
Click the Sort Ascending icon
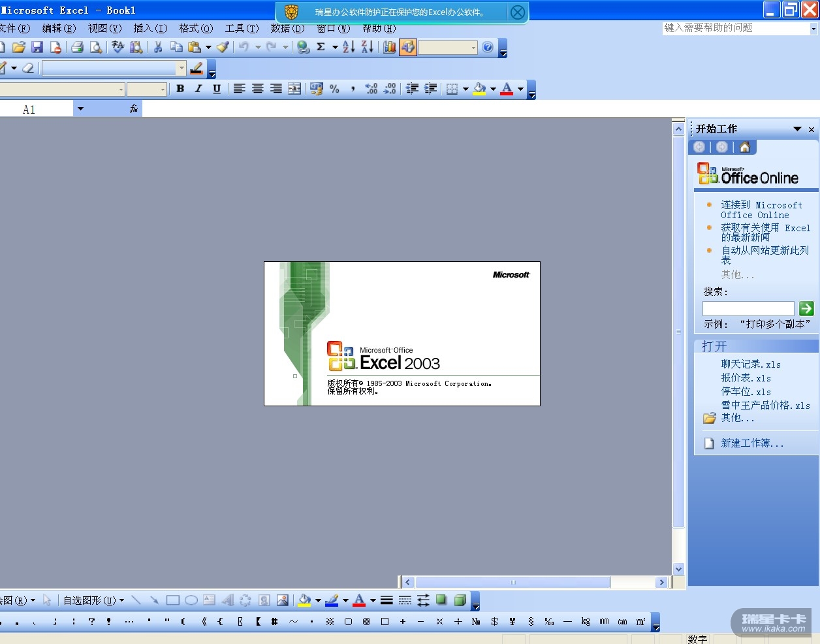coord(349,47)
